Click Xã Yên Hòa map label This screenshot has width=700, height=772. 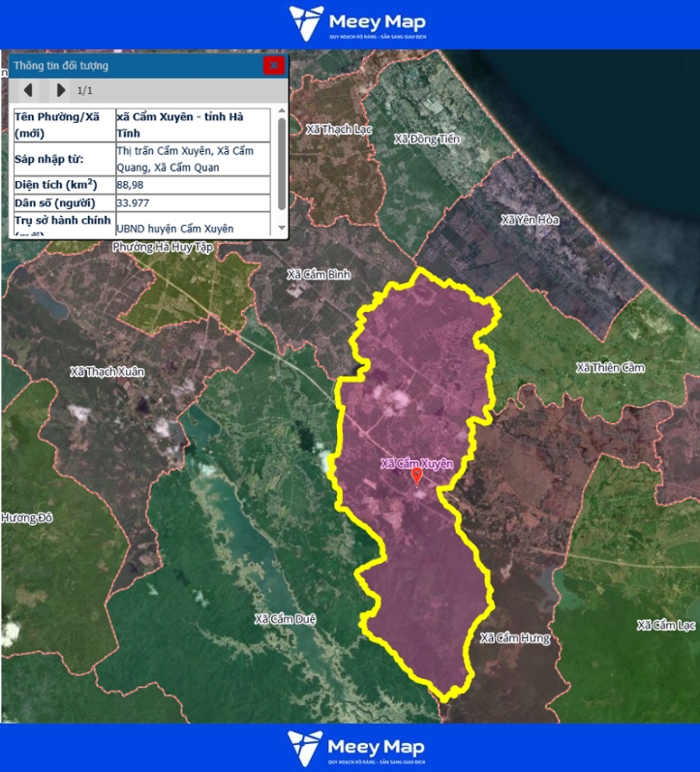click(x=530, y=221)
